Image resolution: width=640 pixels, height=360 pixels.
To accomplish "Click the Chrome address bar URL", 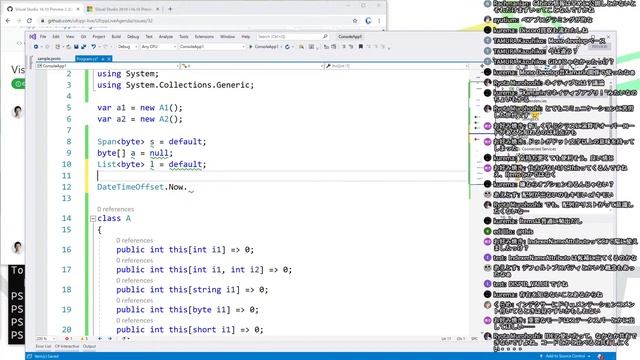I will point(100,20).
